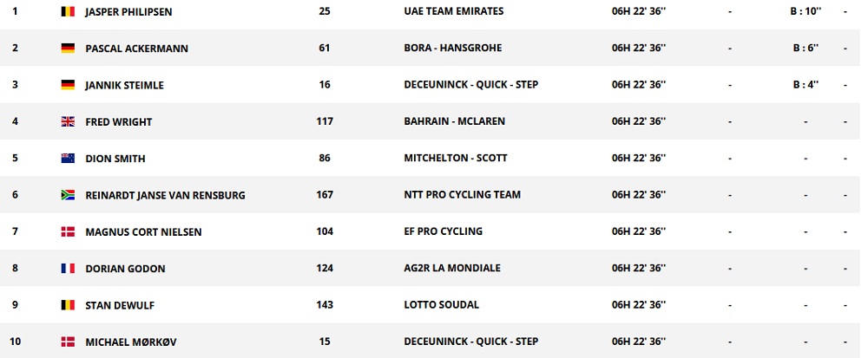Click bib number 167 in sixth row
This screenshot has height=358, width=868.
pyautogui.click(x=325, y=195)
